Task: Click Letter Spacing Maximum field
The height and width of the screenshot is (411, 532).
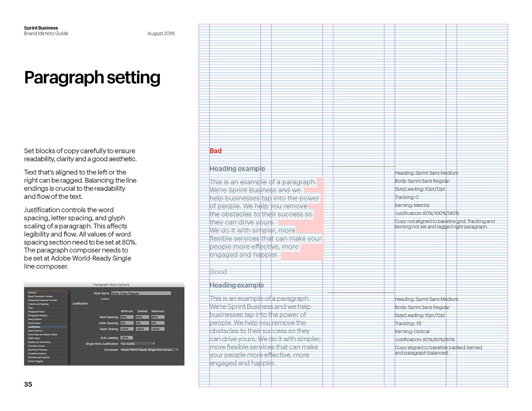Action: click(x=158, y=323)
